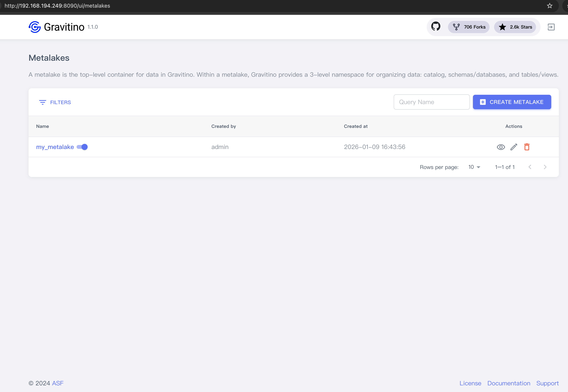View details of my_metalake with eye icon

tap(501, 147)
